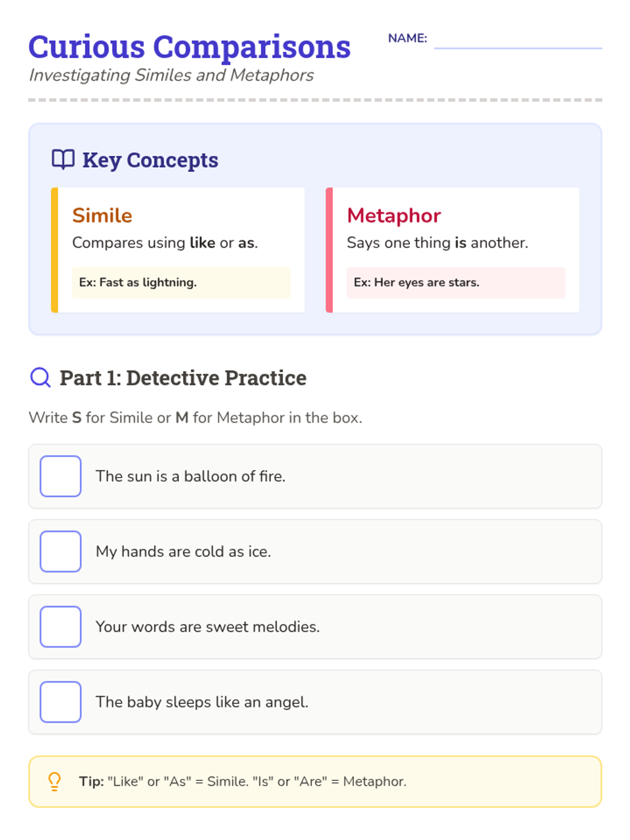Click the Metaphor heading in concept card
Viewport: 630px width, 840px height.
[394, 215]
